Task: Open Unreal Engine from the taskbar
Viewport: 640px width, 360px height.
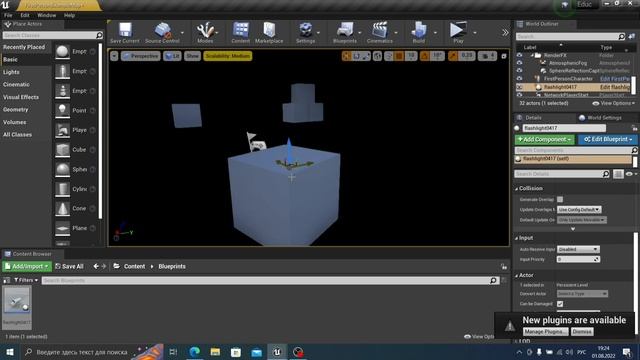Action: (x=277, y=352)
